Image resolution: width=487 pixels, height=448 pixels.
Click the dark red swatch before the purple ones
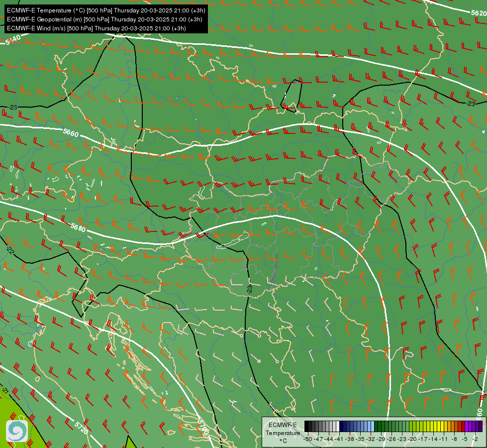463,426
